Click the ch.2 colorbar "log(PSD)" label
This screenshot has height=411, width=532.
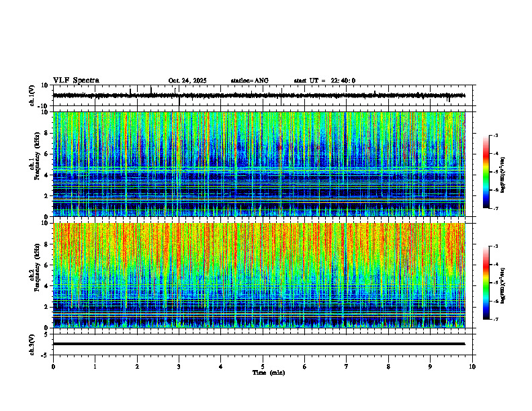click(503, 285)
